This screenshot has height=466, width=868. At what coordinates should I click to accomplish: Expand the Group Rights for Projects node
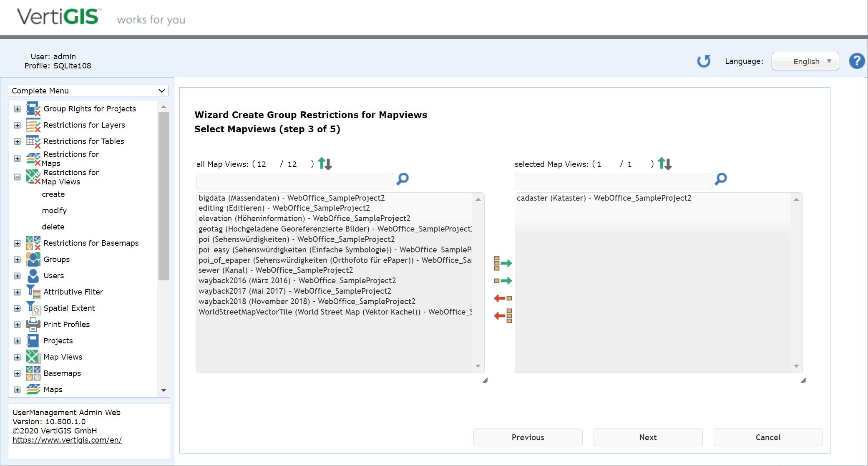pos(17,108)
